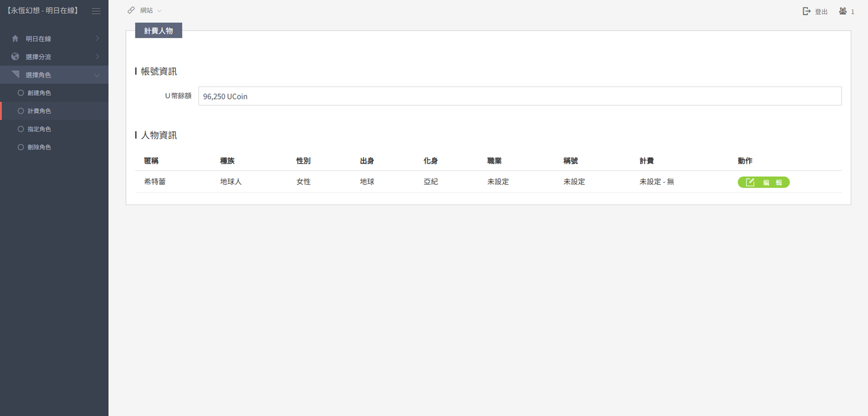The width and height of the screenshot is (868, 416).
Task: Click the corner flag icon beside 選擇角色
Action: [x=15, y=75]
